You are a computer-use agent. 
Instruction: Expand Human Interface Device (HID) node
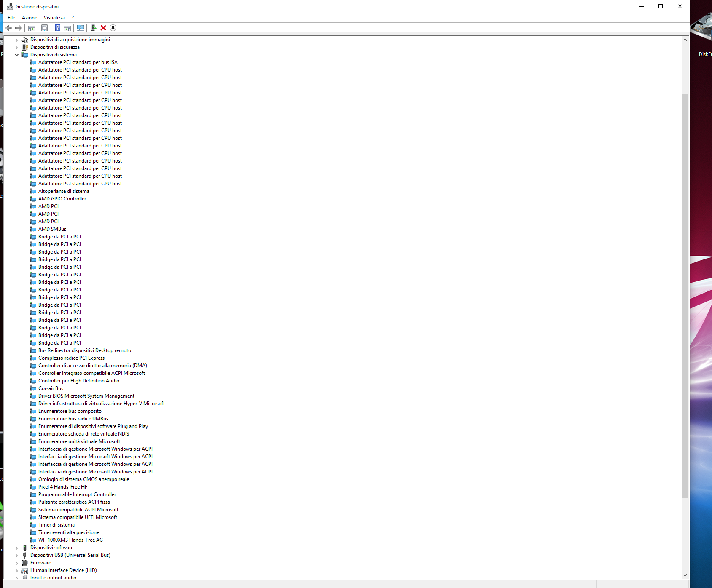(17, 570)
